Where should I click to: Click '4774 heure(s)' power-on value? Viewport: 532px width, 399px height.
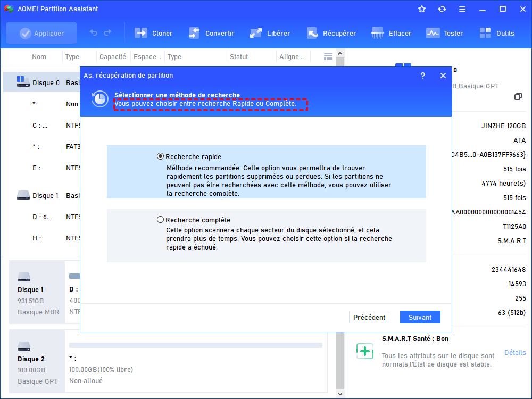pyautogui.click(x=503, y=183)
